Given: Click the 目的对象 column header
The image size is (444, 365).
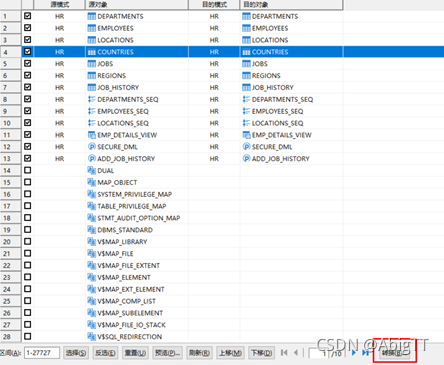Looking at the screenshot, I should pos(291,4).
